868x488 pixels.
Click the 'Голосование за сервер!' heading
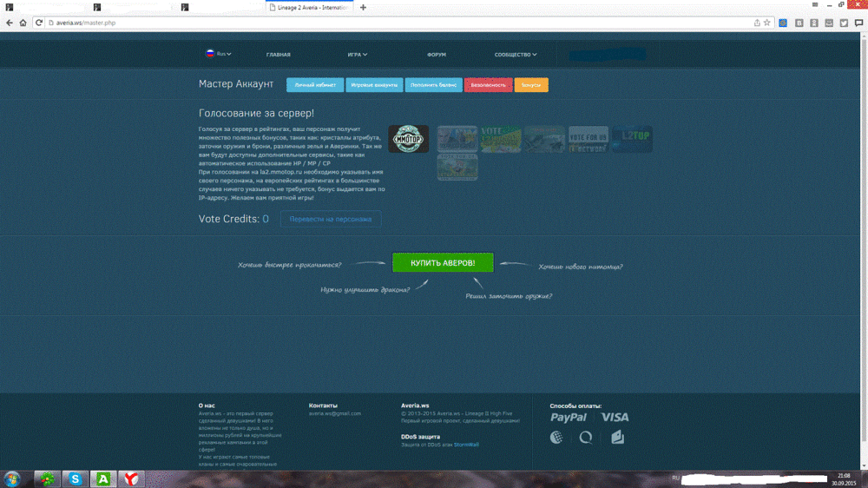coord(256,113)
